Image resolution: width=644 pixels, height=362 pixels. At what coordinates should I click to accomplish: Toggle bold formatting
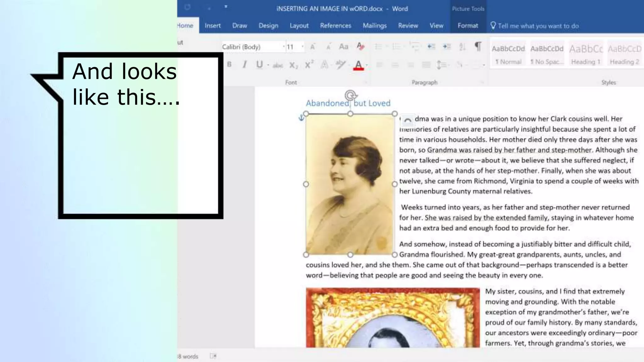(x=229, y=64)
